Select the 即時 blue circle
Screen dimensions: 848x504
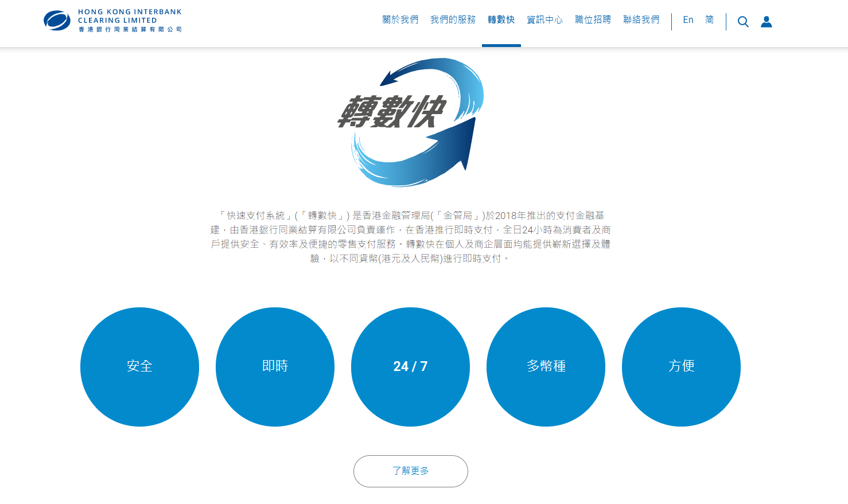(x=275, y=366)
